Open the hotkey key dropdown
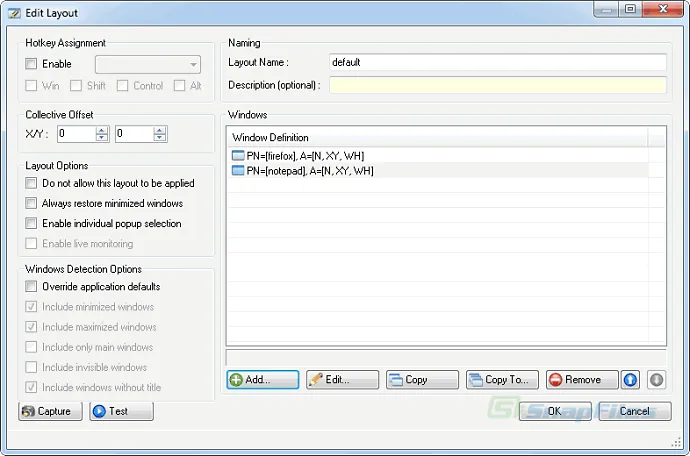690x456 pixels. [x=148, y=64]
